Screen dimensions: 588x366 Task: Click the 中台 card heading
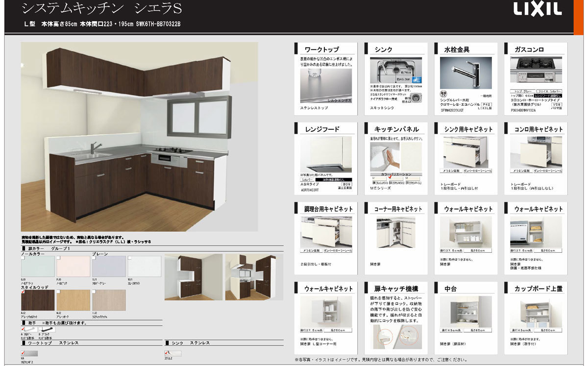click(x=451, y=289)
